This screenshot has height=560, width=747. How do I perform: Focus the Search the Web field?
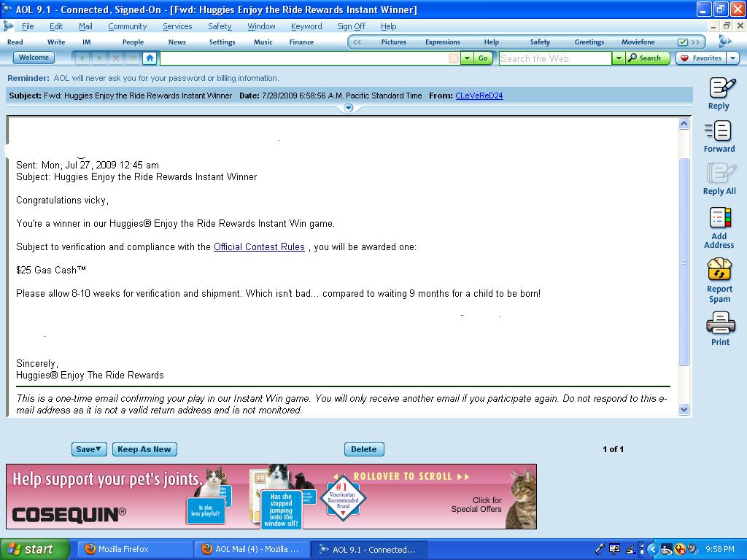(x=555, y=58)
